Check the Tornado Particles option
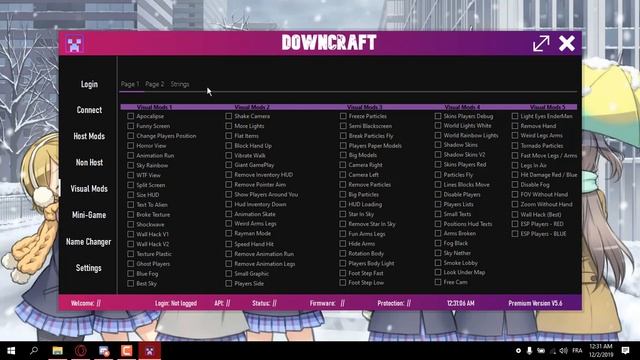This screenshot has width=640, height=360. pos(515,146)
